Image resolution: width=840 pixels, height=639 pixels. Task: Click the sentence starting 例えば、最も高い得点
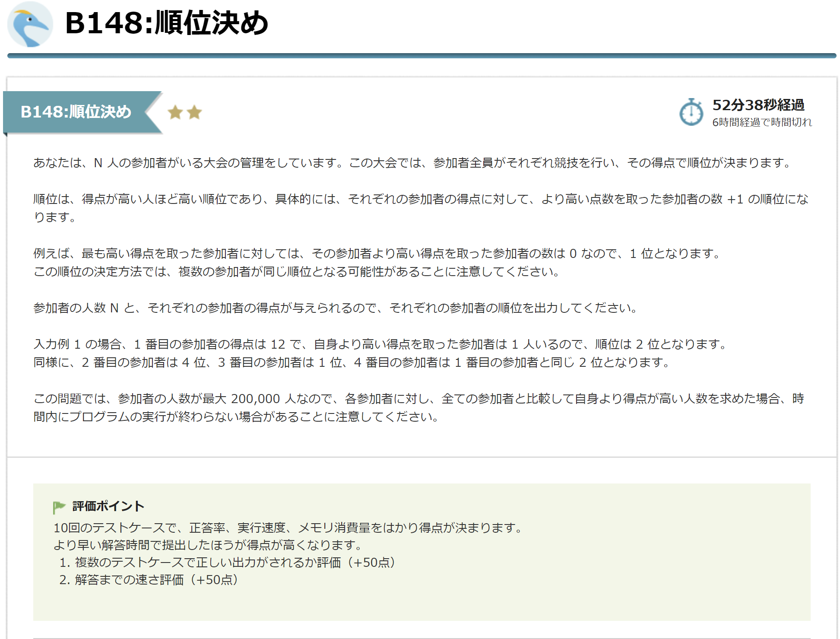[x=377, y=254]
